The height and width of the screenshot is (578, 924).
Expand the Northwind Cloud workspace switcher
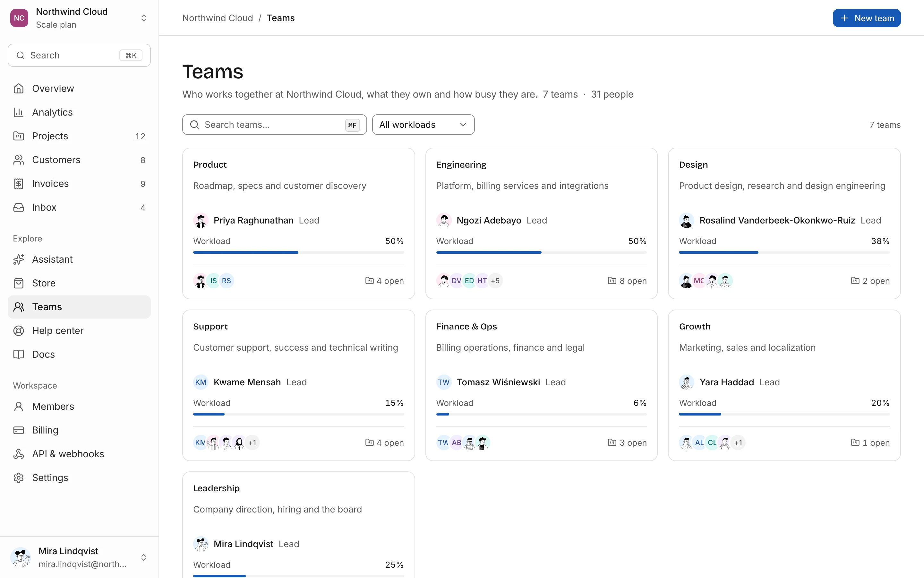point(143,18)
